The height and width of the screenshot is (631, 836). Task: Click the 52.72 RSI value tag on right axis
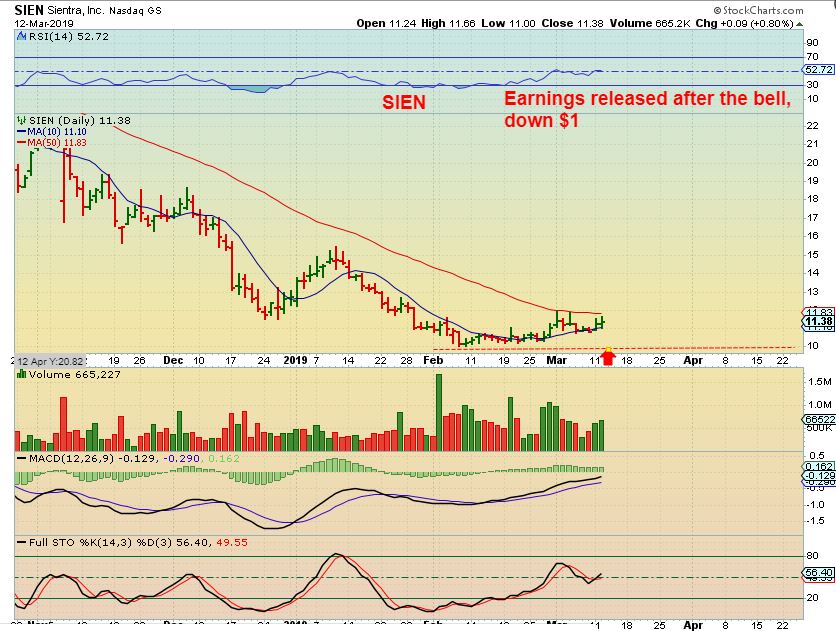point(818,70)
